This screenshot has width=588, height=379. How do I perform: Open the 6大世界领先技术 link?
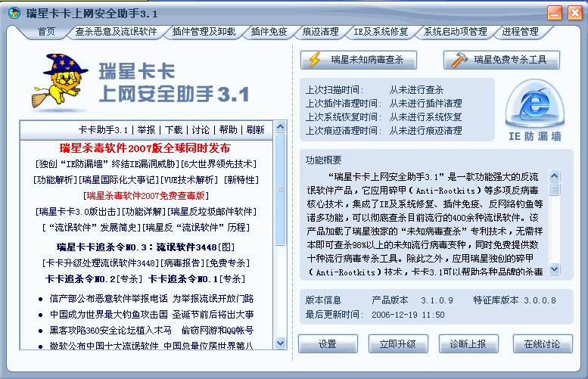pos(219,164)
